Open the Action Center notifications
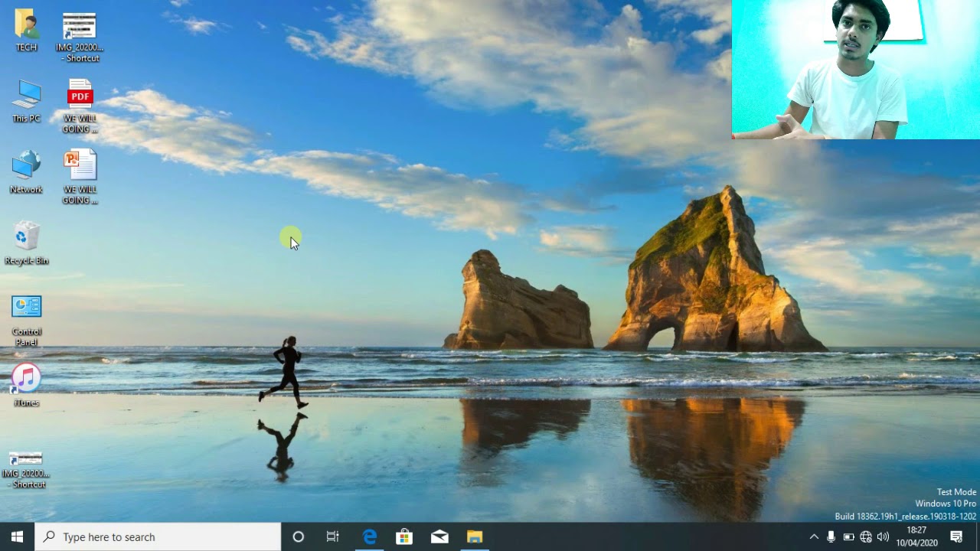The height and width of the screenshot is (551, 980). tap(956, 537)
